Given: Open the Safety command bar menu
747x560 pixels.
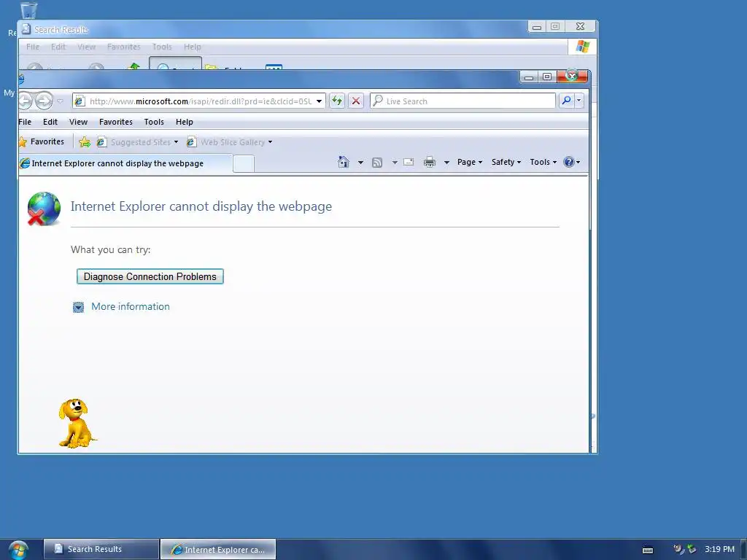Looking at the screenshot, I should [x=506, y=162].
